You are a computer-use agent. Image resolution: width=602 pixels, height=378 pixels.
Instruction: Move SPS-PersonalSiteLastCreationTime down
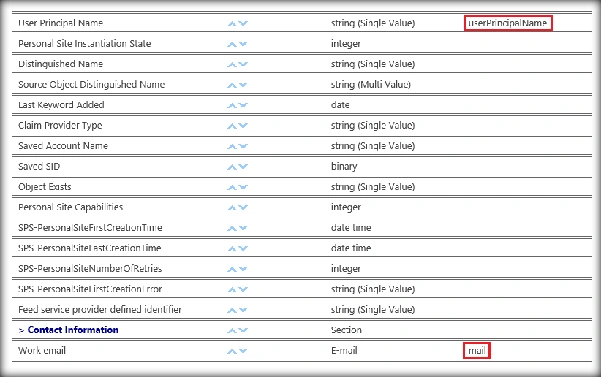pos(243,249)
